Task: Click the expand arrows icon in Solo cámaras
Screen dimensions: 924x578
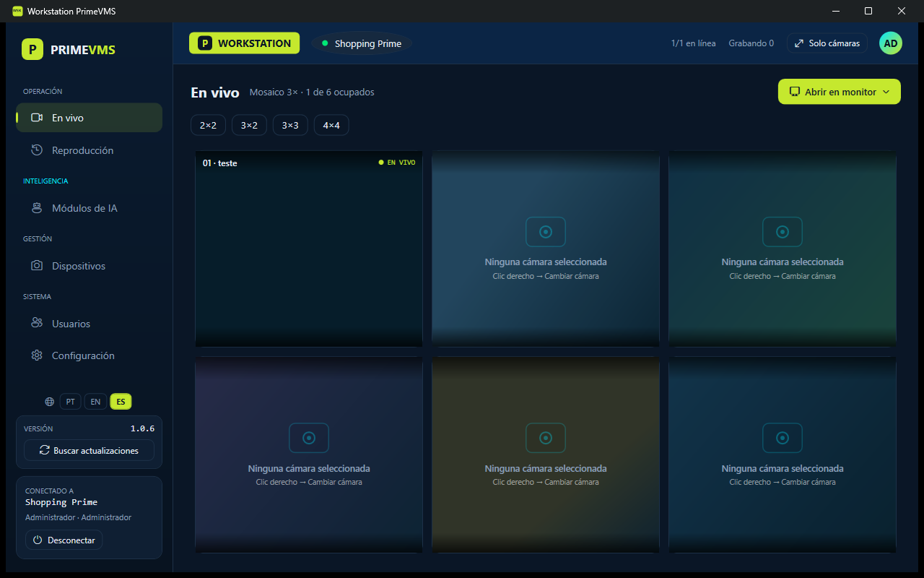Action: (x=799, y=43)
